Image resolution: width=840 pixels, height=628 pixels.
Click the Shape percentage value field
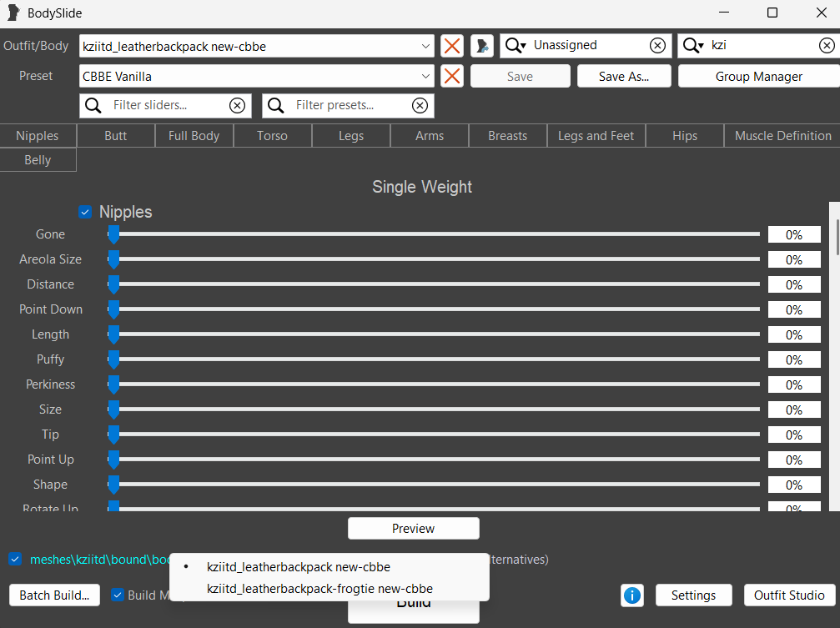point(794,485)
